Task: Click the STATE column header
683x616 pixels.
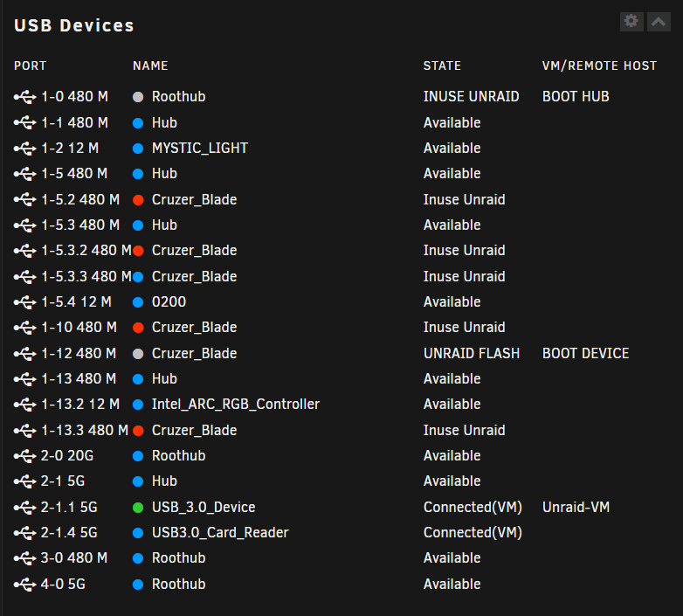Action: [442, 66]
